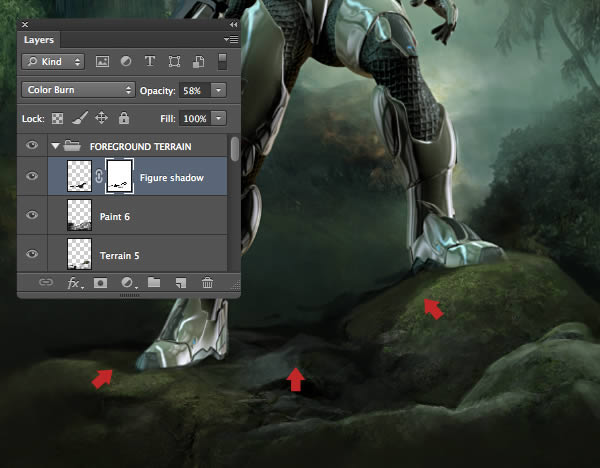Screen dimensions: 600x468
Task: Switch to the Layers tab
Action: click(x=39, y=40)
